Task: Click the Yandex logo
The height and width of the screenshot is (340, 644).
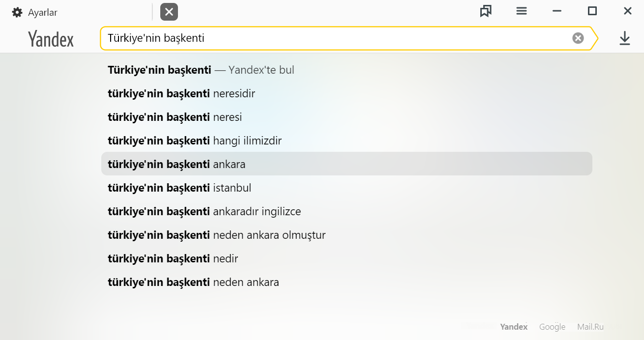Action: click(x=51, y=39)
